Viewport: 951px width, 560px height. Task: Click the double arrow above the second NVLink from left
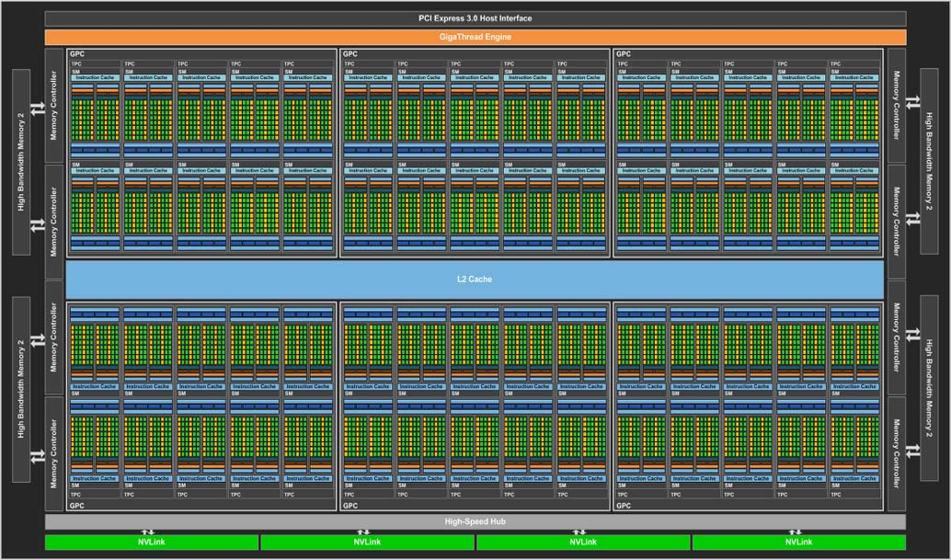(x=364, y=531)
